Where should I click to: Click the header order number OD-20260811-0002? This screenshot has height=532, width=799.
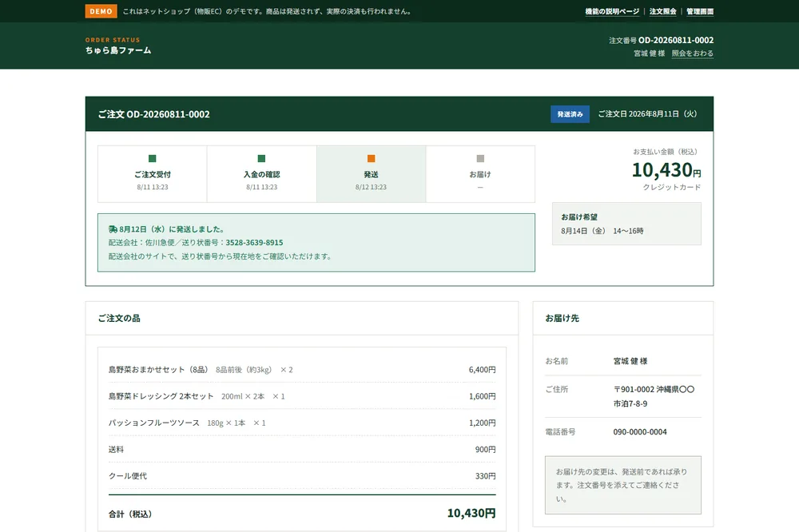(676, 40)
